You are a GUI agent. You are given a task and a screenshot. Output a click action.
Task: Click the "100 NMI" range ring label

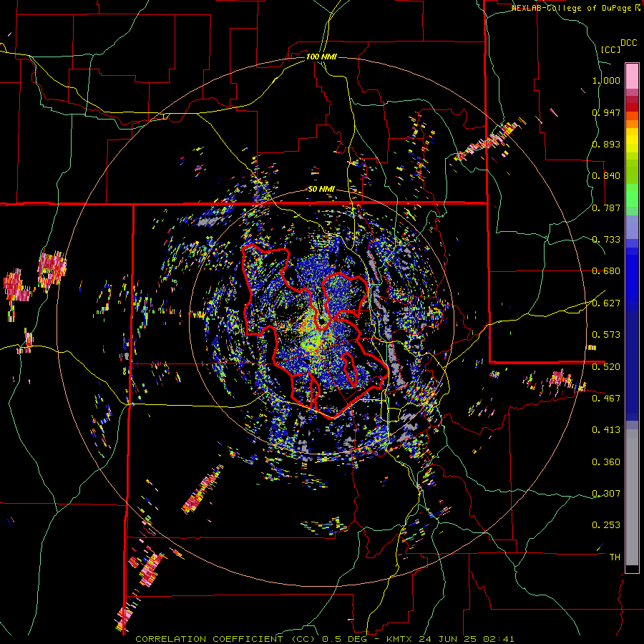point(321,57)
